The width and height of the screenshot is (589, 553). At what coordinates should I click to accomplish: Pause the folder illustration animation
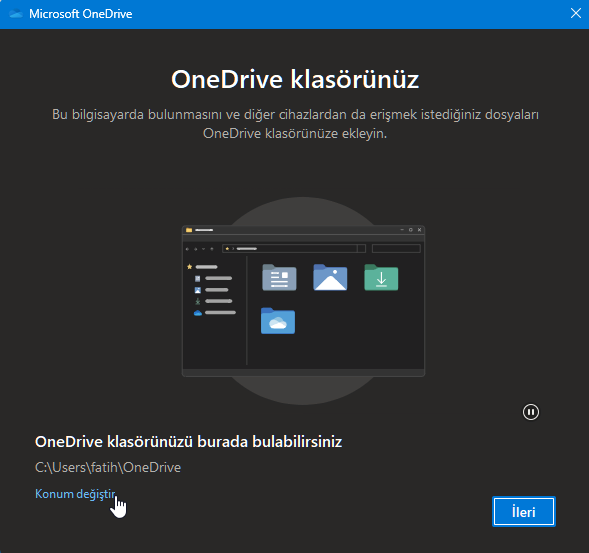pos(530,412)
